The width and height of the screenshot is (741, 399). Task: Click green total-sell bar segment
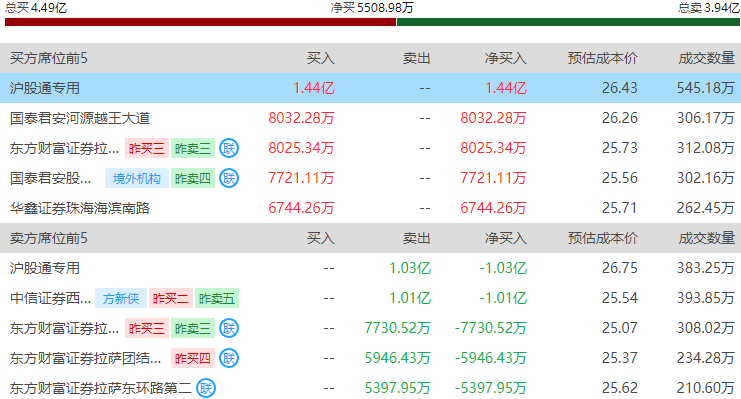click(x=569, y=22)
